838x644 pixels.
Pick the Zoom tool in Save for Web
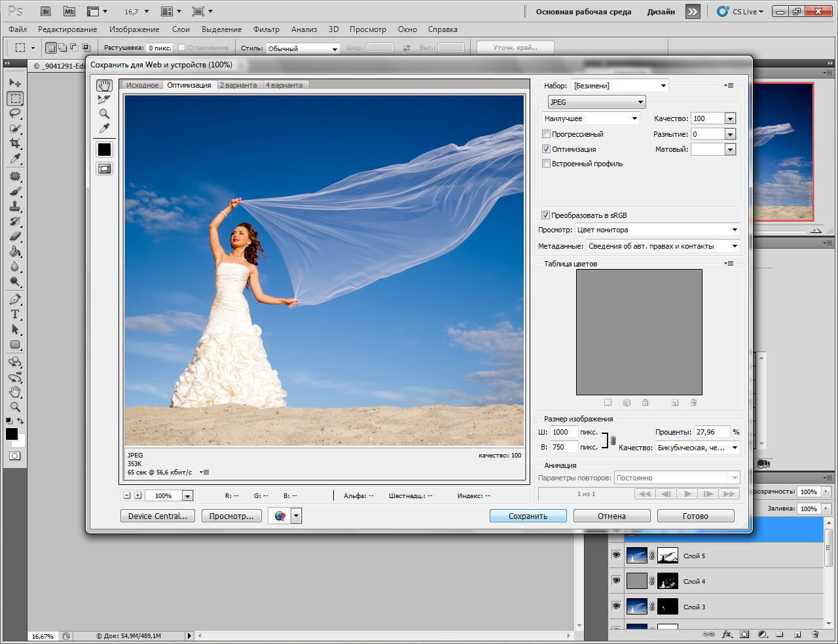coord(104,114)
